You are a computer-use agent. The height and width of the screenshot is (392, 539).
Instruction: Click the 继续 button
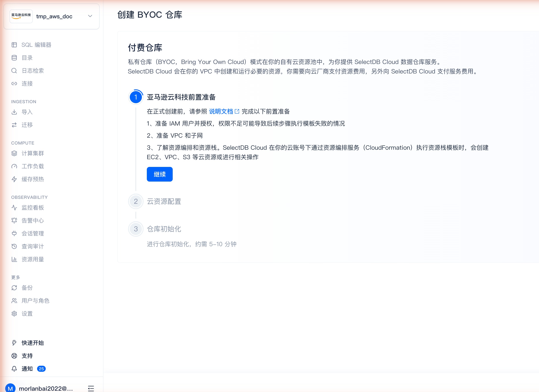pos(160,174)
